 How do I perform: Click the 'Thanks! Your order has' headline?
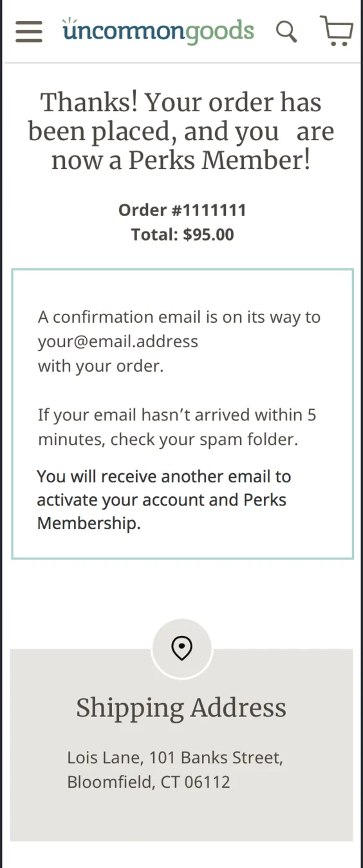tap(181, 102)
